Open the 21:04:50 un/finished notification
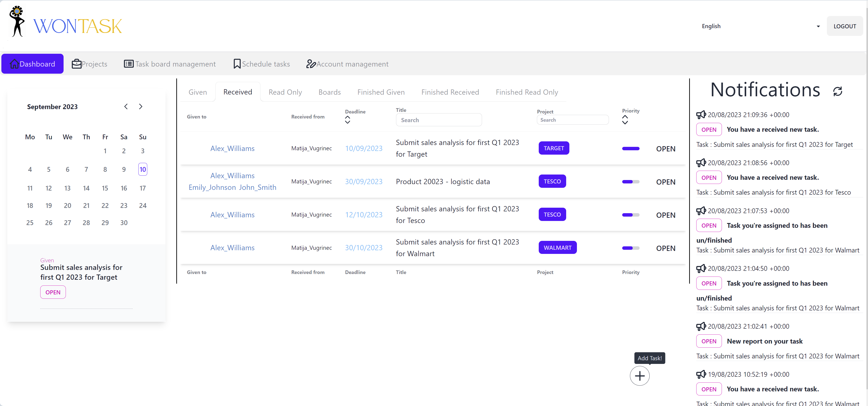 pos(709,283)
